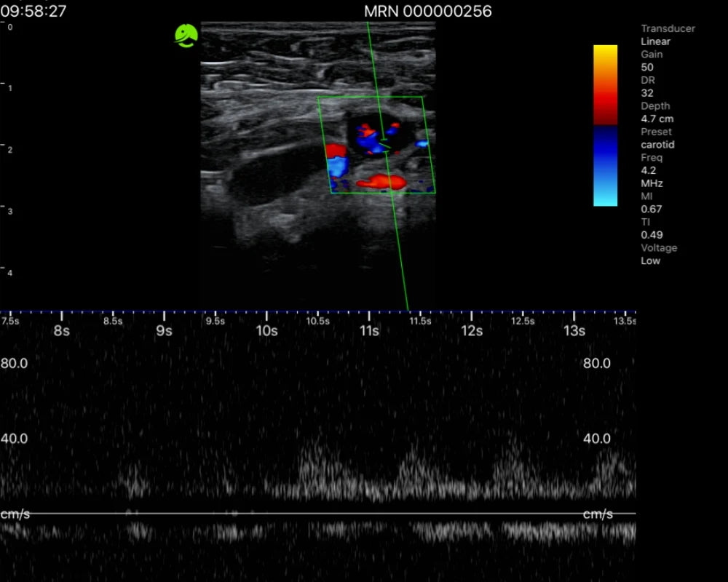Click the 40.0 label on left velocity axis
This screenshot has height=582, width=728.
coord(14,439)
